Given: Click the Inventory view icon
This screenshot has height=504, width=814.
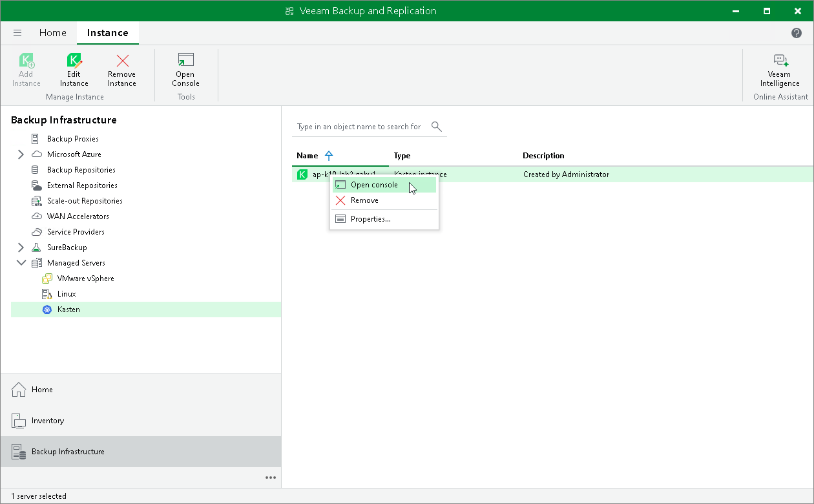Looking at the screenshot, I should (18, 421).
